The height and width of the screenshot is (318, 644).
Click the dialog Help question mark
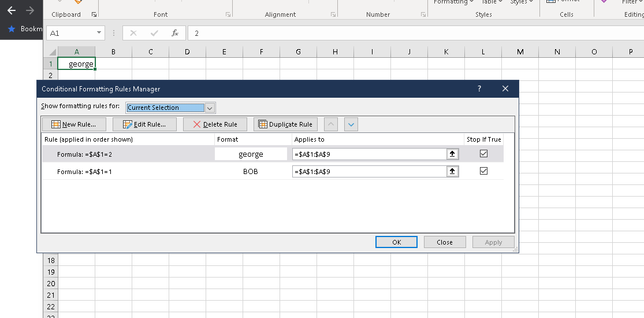tap(479, 89)
